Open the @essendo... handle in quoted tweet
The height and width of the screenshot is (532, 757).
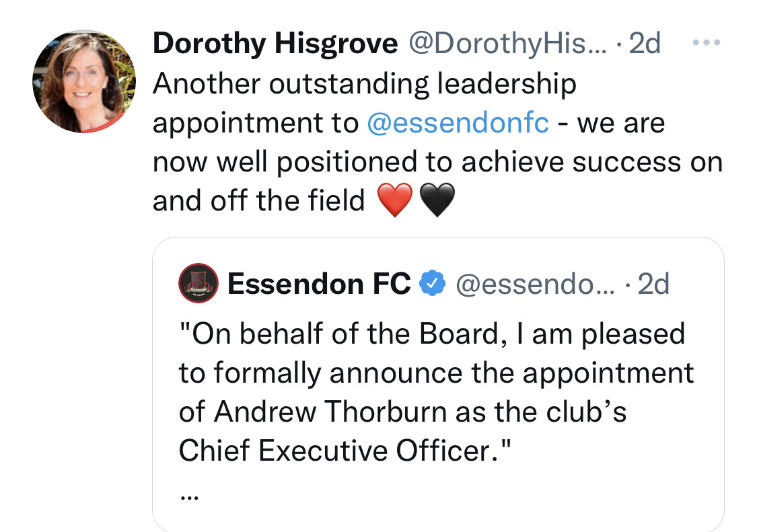536,284
